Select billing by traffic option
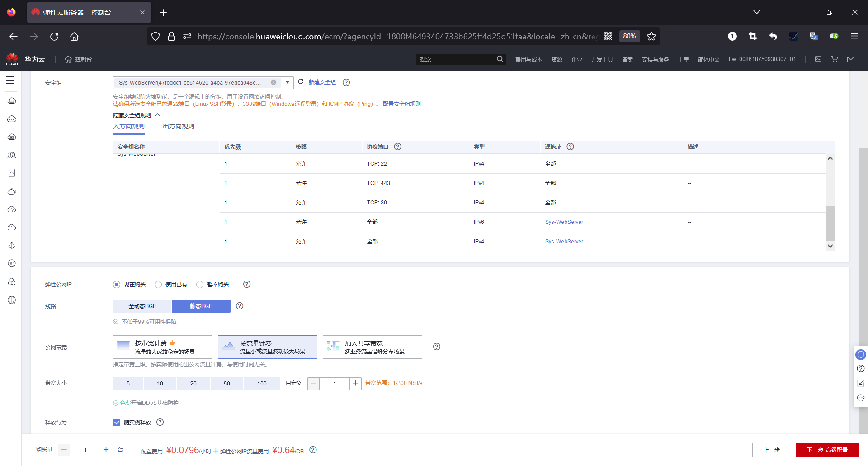Screen dimensions: 868x466 click(x=268, y=347)
